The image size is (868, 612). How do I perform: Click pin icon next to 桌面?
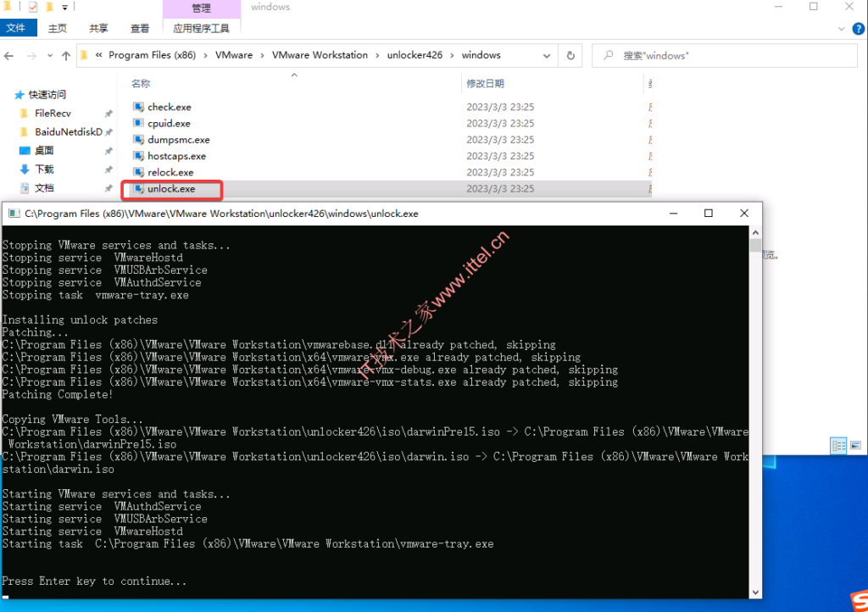pos(108,151)
